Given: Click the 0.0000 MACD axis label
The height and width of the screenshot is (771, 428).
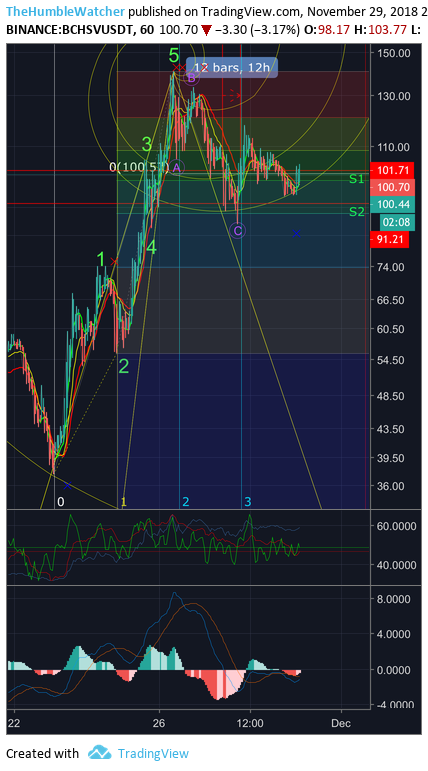Looking at the screenshot, I should point(393,670).
